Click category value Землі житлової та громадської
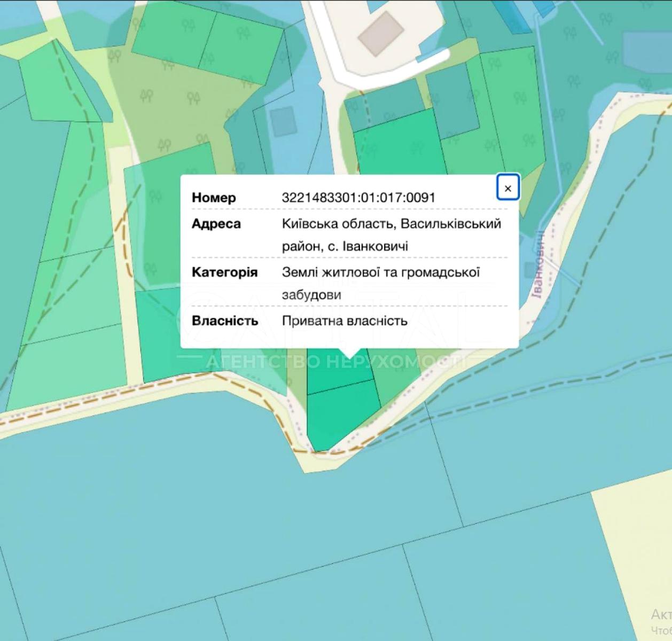Screen dimensions: 672x641 tap(380, 272)
